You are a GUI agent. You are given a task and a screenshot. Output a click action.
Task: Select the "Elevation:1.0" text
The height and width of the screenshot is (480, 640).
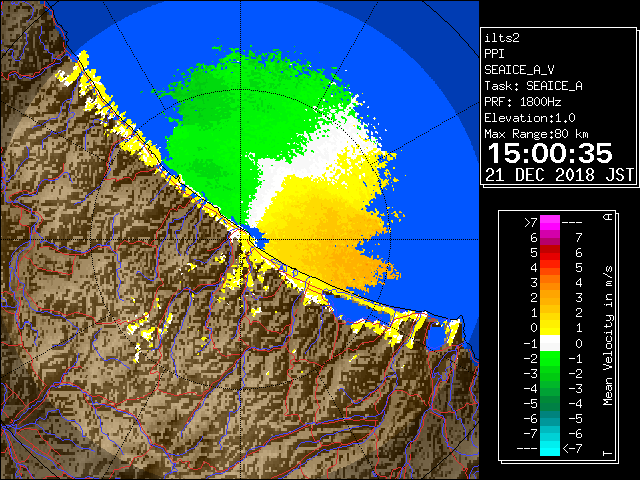click(x=530, y=118)
